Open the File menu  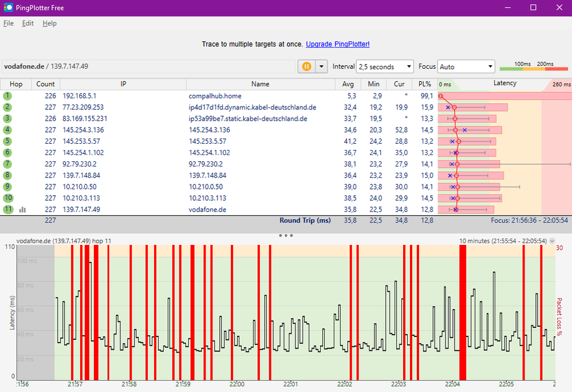pyautogui.click(x=8, y=23)
